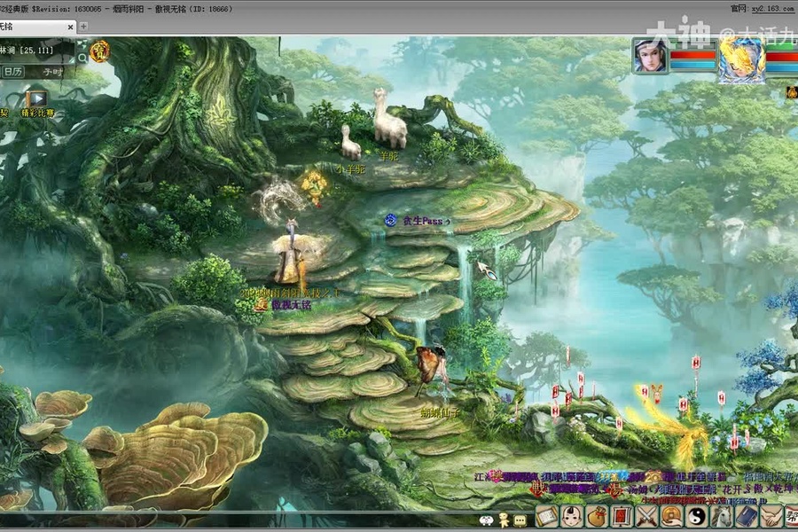The height and width of the screenshot is (532, 798).
Task: Open the handshake friends icon
Action: tap(771, 517)
